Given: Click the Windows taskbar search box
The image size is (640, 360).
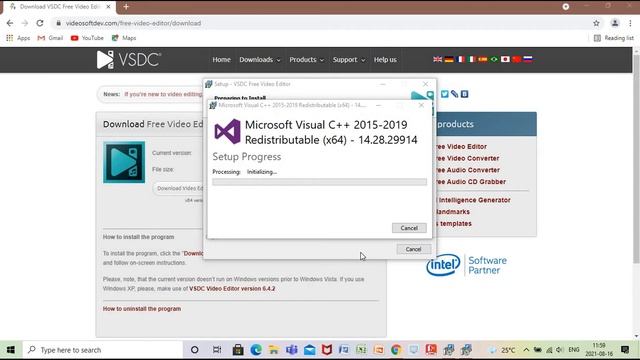Looking at the screenshot, I should coord(103,350).
